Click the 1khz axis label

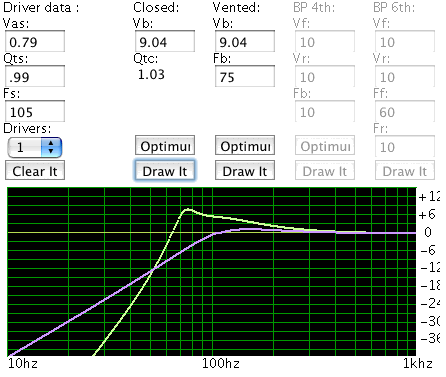coord(418,363)
